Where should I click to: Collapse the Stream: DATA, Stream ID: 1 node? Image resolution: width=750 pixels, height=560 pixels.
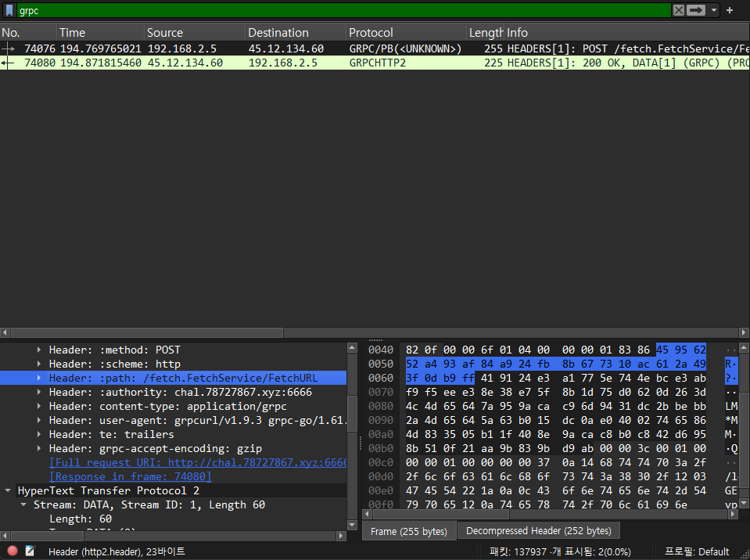point(23,505)
